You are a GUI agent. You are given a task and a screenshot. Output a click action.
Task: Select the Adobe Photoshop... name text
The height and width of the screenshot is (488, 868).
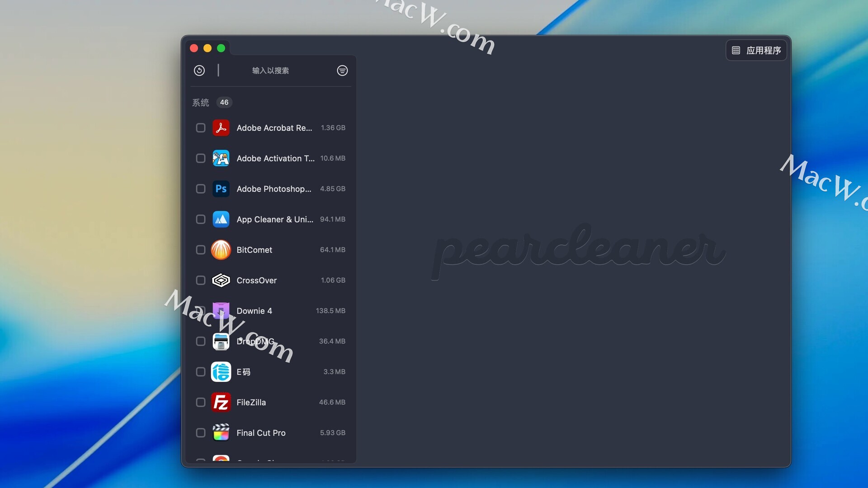point(274,189)
